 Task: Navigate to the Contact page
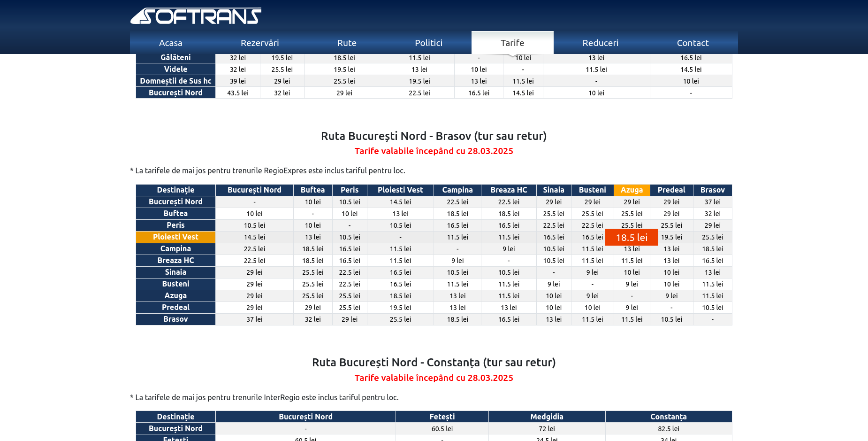pyautogui.click(x=693, y=43)
